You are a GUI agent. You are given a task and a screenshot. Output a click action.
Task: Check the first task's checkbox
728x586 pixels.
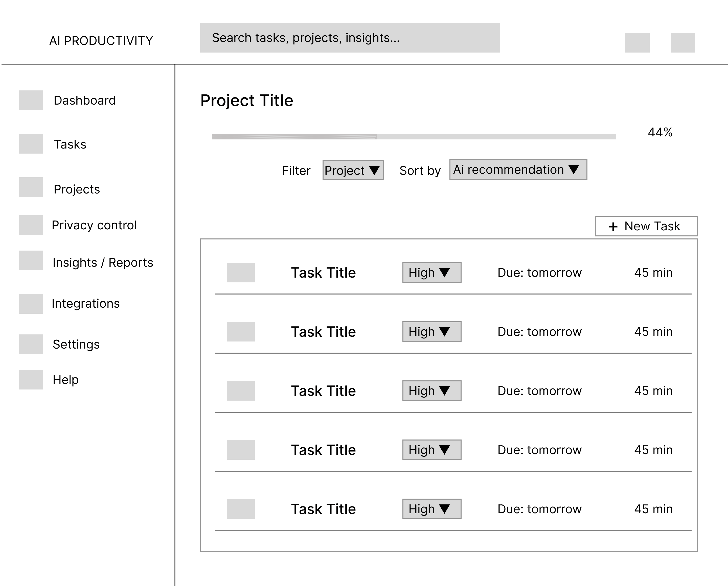click(x=241, y=272)
